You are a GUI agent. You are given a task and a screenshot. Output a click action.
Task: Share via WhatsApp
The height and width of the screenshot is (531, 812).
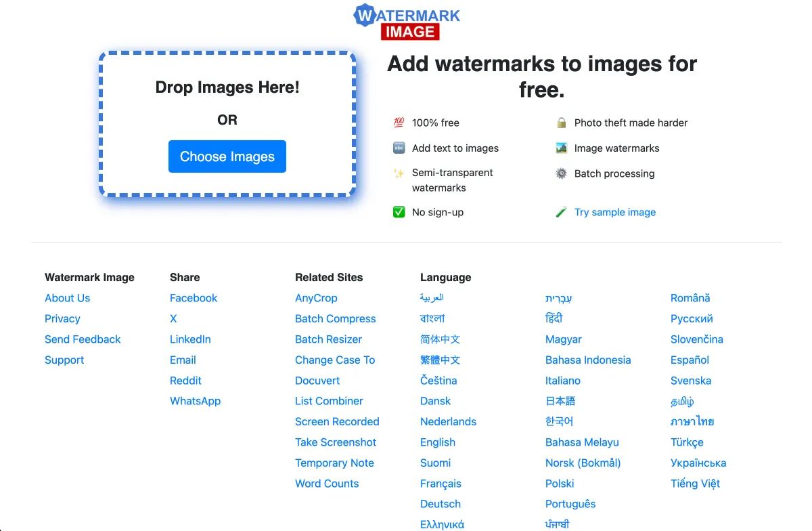point(195,401)
